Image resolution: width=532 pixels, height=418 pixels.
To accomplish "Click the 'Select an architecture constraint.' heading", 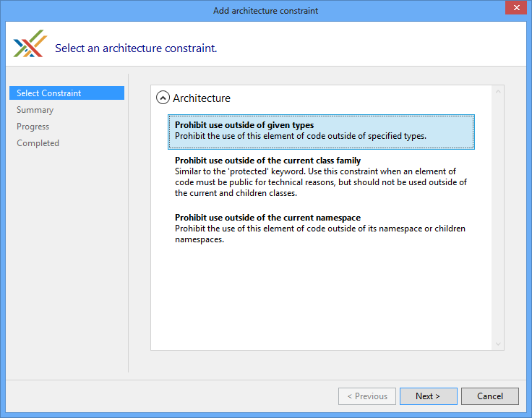I will (136, 48).
